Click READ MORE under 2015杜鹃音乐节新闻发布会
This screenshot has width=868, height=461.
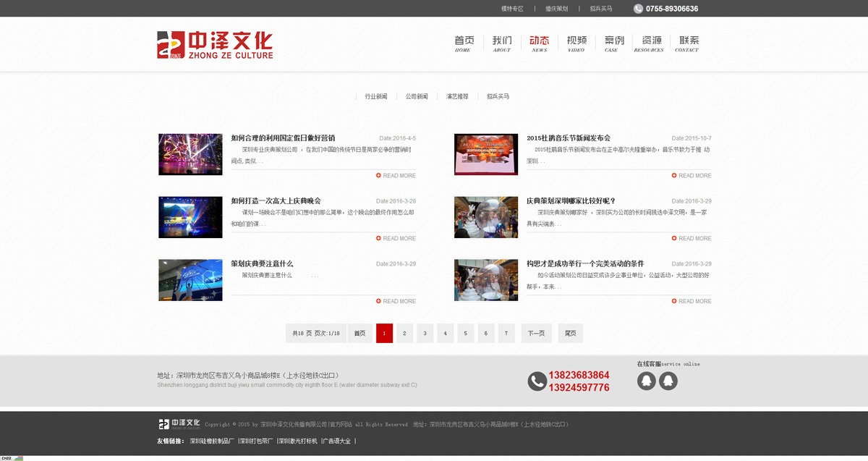tap(691, 176)
